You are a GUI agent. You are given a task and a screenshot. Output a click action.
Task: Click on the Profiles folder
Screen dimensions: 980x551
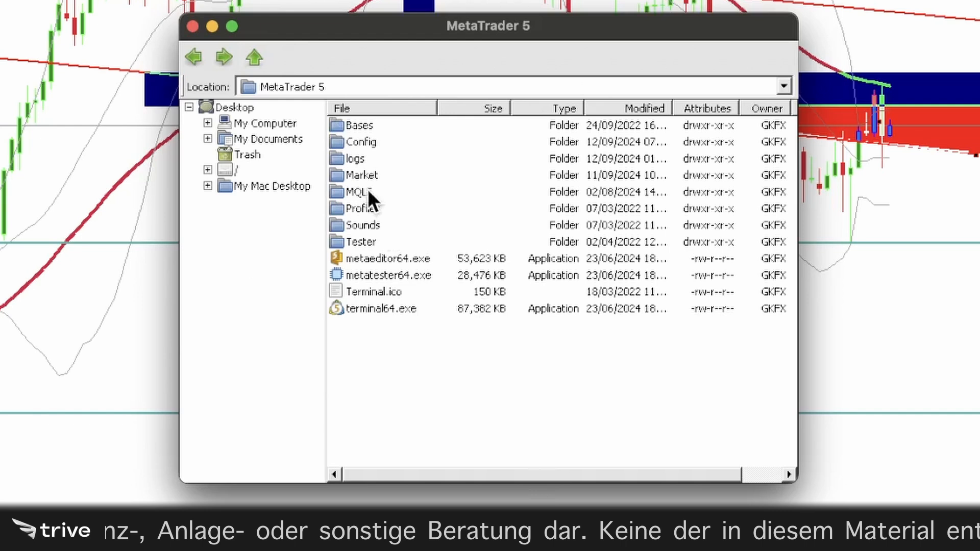click(361, 208)
